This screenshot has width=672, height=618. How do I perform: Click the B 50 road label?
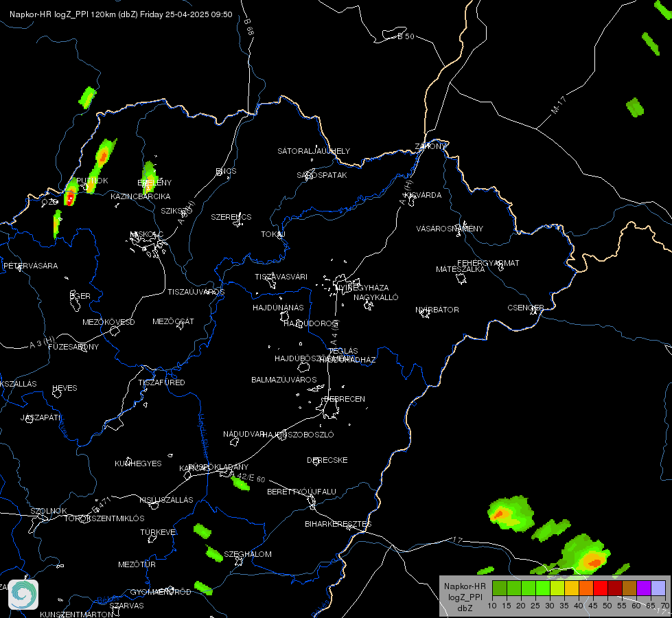point(406,36)
